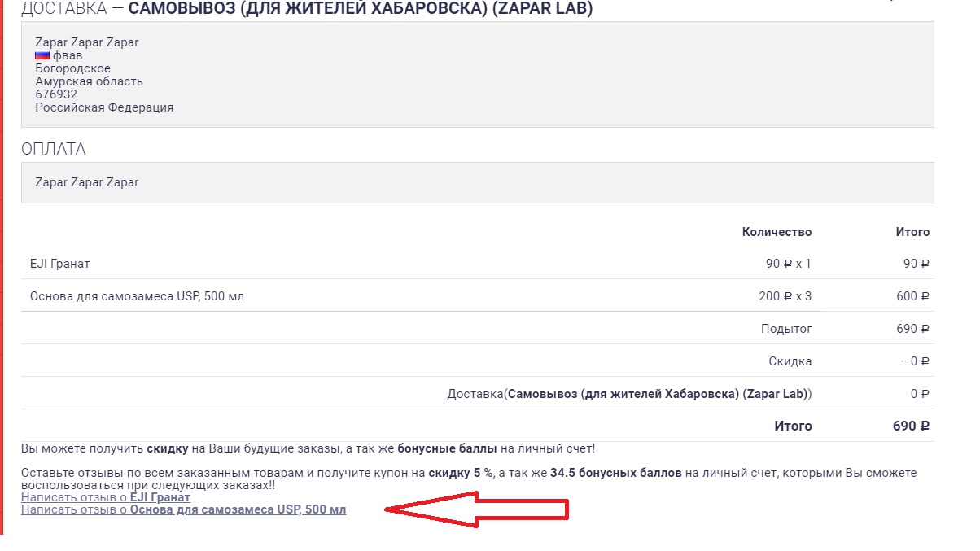Screen dimensions: 980x551
Task: Click the 600 ₽ line total
Action: pos(913,296)
